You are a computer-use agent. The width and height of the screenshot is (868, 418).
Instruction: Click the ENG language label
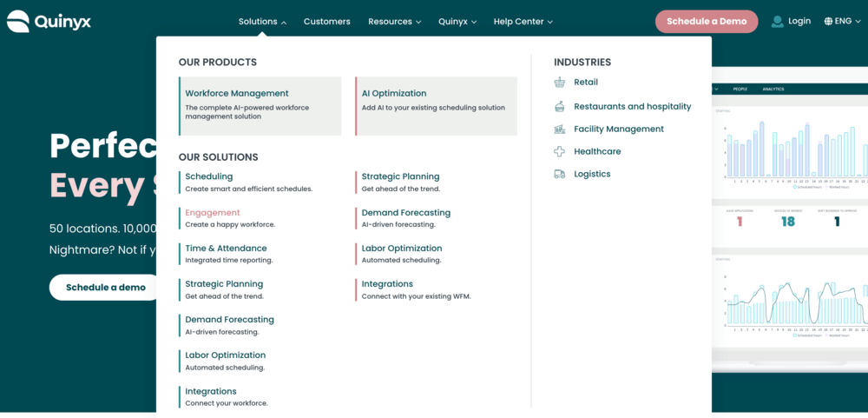[843, 21]
